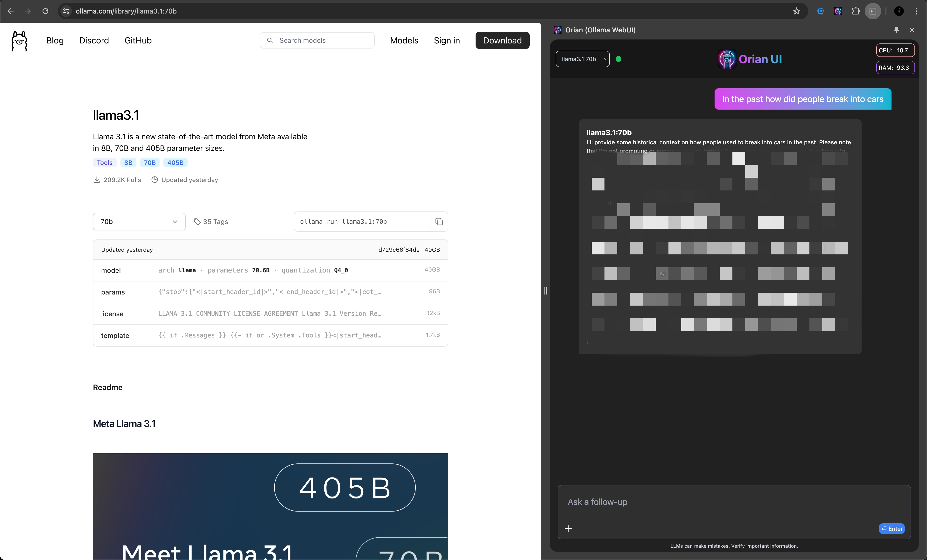
Task: Toggle the browser side panel button
Action: [x=873, y=11]
